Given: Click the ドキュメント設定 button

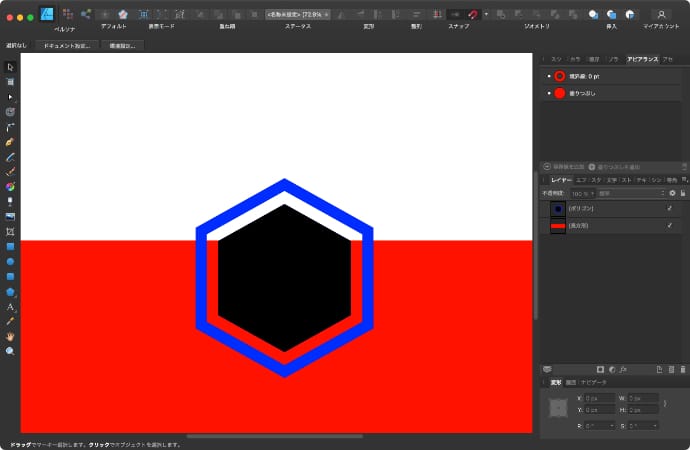Looking at the screenshot, I should click(x=67, y=46).
